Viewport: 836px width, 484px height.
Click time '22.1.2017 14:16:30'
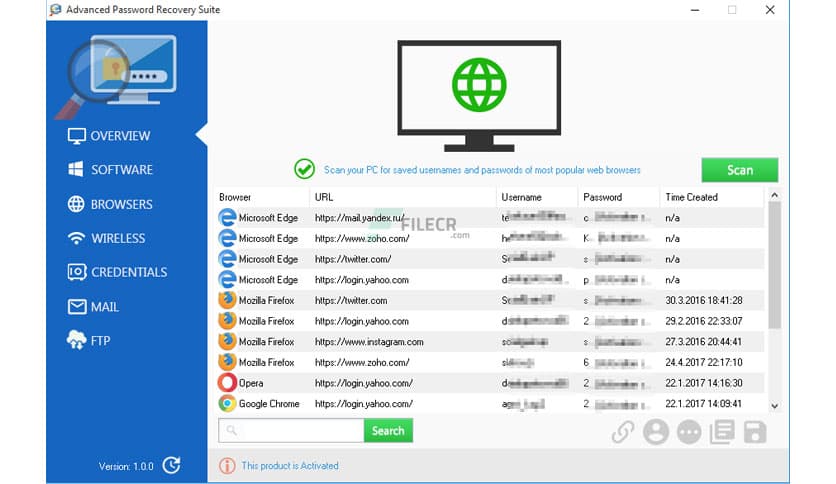[704, 383]
